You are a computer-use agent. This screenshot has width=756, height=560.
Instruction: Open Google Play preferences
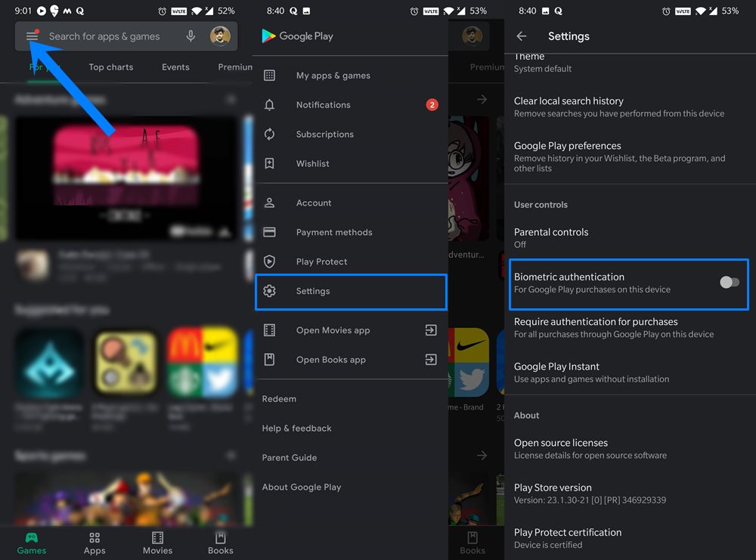(x=630, y=156)
